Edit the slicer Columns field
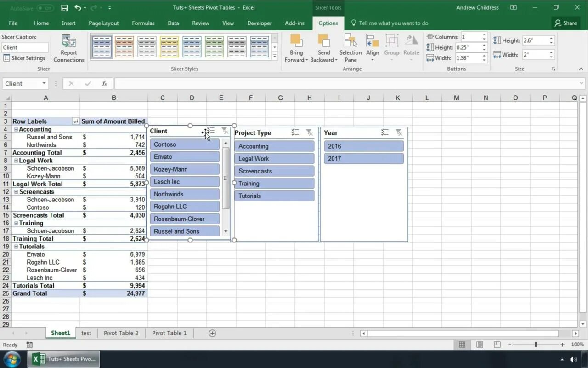This screenshot has height=368, width=588. pos(471,37)
